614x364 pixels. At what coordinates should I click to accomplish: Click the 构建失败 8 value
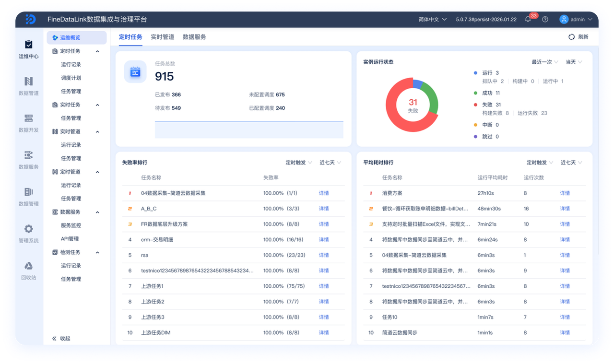coord(496,113)
